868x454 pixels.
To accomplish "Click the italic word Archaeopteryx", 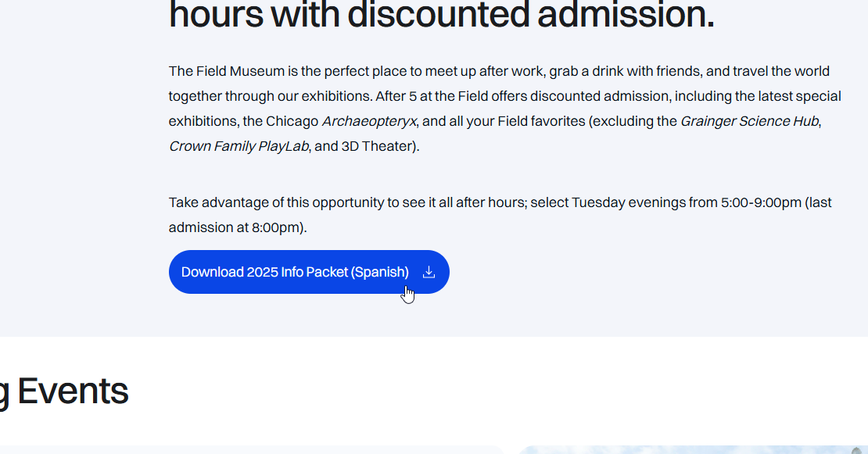I will point(369,121).
